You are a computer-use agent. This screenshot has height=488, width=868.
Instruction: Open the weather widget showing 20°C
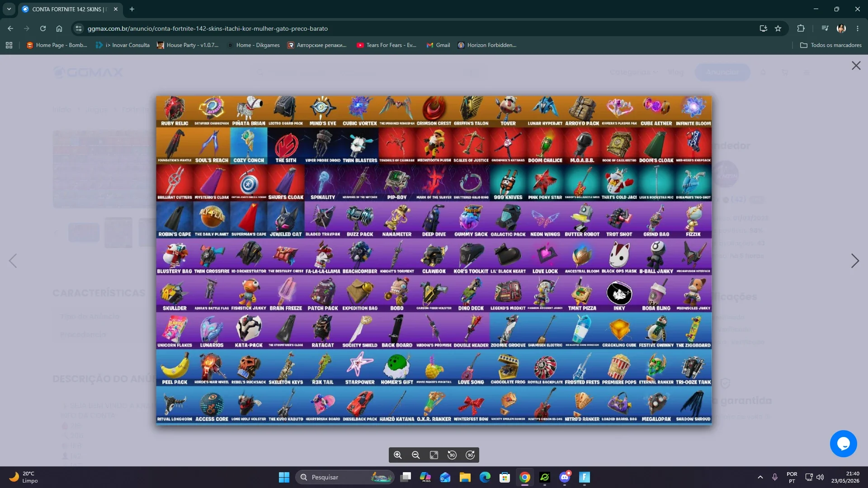(x=24, y=477)
